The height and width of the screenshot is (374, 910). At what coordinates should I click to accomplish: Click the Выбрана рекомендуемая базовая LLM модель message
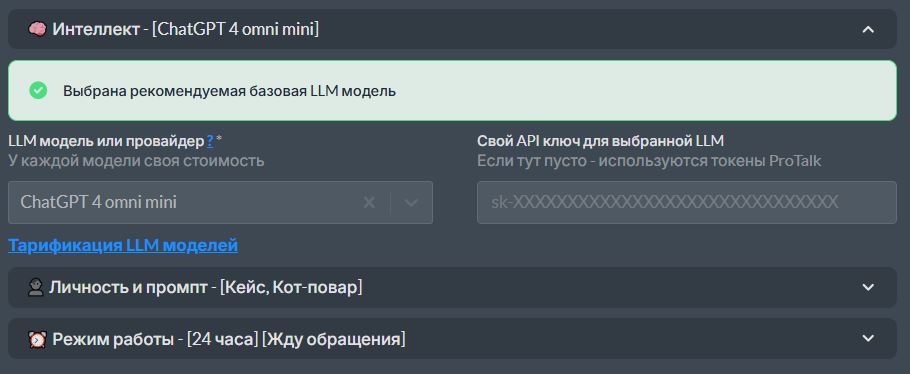[229, 91]
